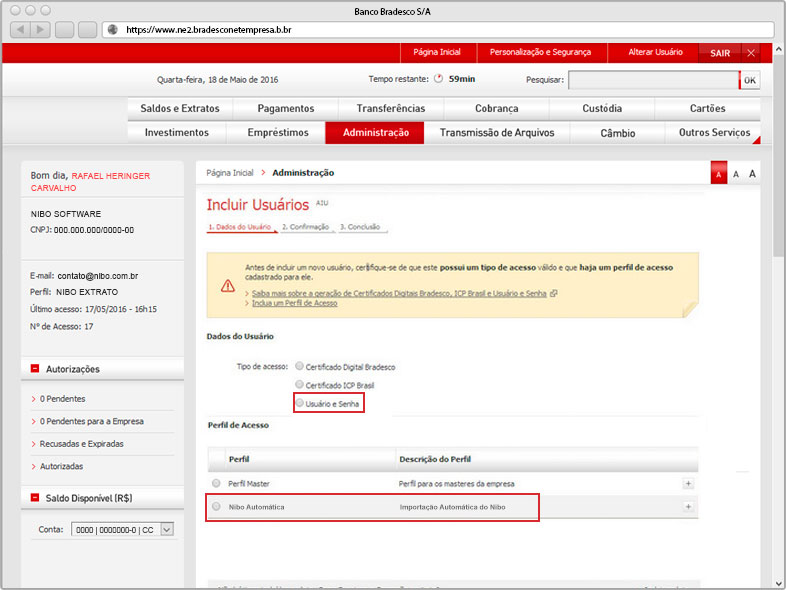Open the Saldos e Extratos menu
Screen dimensions: 786x590
point(181,108)
